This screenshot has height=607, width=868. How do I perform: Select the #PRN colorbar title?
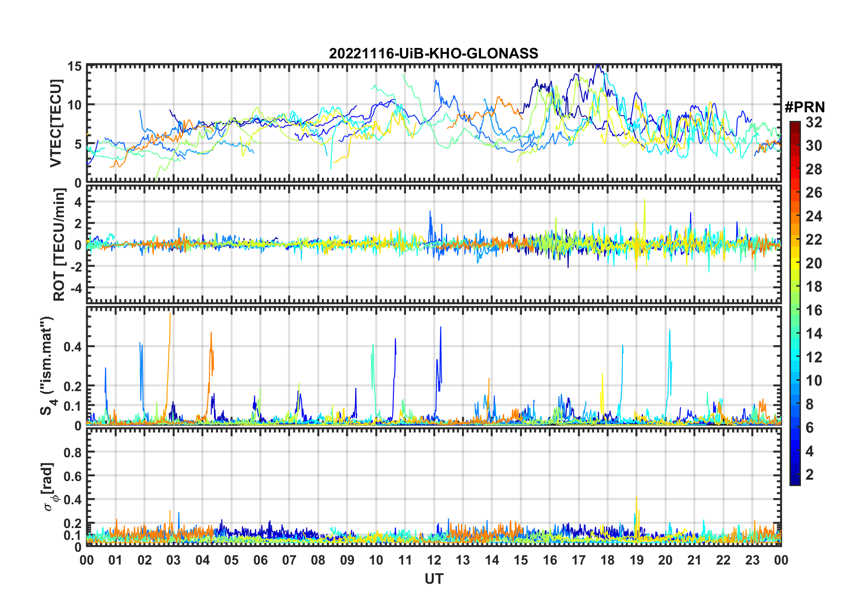click(805, 107)
